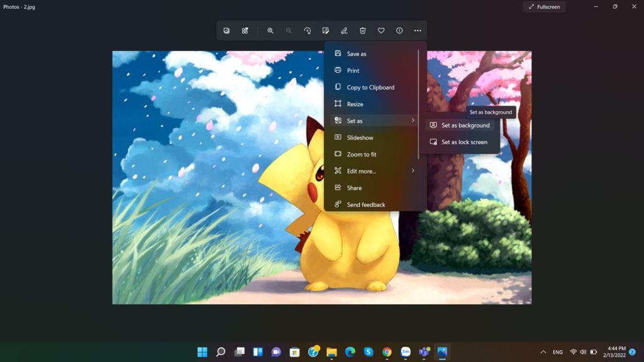
Task: Click the ENG language indicator
Action: click(558, 352)
